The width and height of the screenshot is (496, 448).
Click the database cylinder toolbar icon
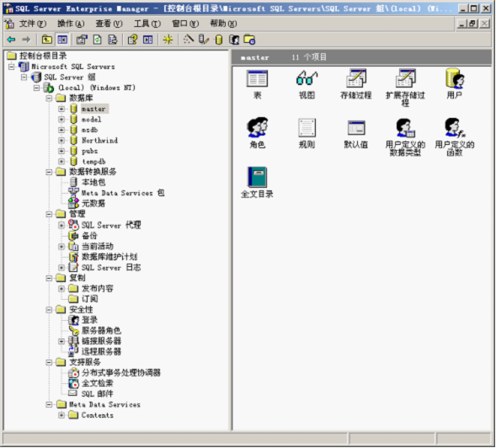219,40
